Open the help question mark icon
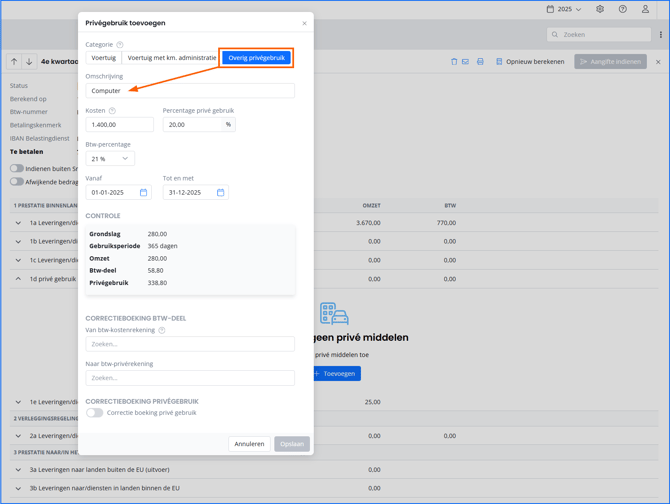 click(623, 9)
